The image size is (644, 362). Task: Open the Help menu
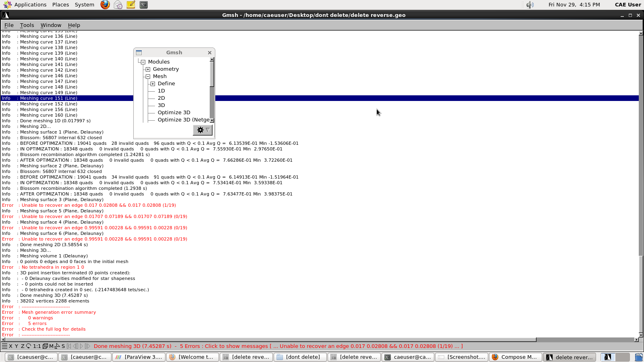point(74,25)
